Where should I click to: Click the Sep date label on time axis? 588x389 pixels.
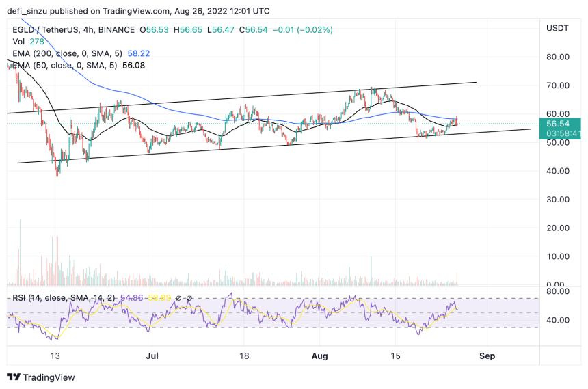487,356
